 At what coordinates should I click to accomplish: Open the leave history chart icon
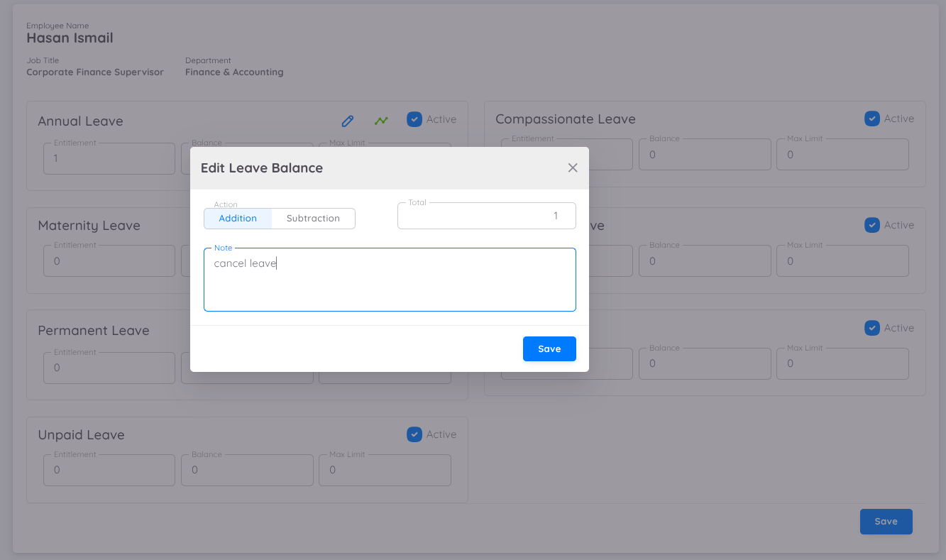tap(380, 121)
